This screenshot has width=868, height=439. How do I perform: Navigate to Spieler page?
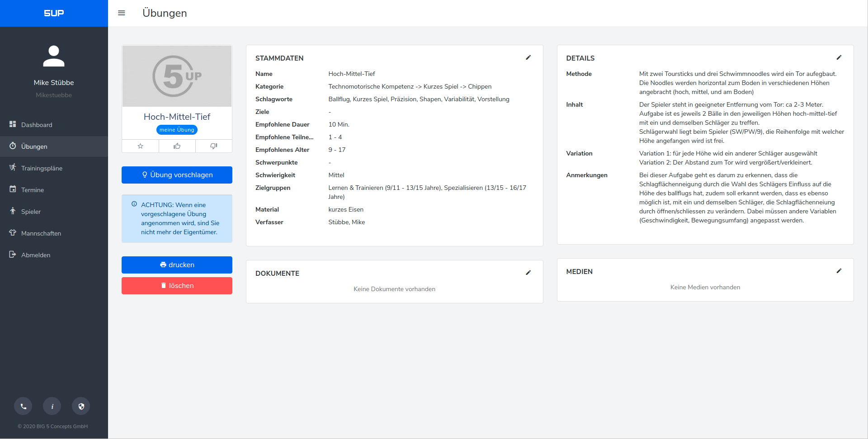[31, 212]
